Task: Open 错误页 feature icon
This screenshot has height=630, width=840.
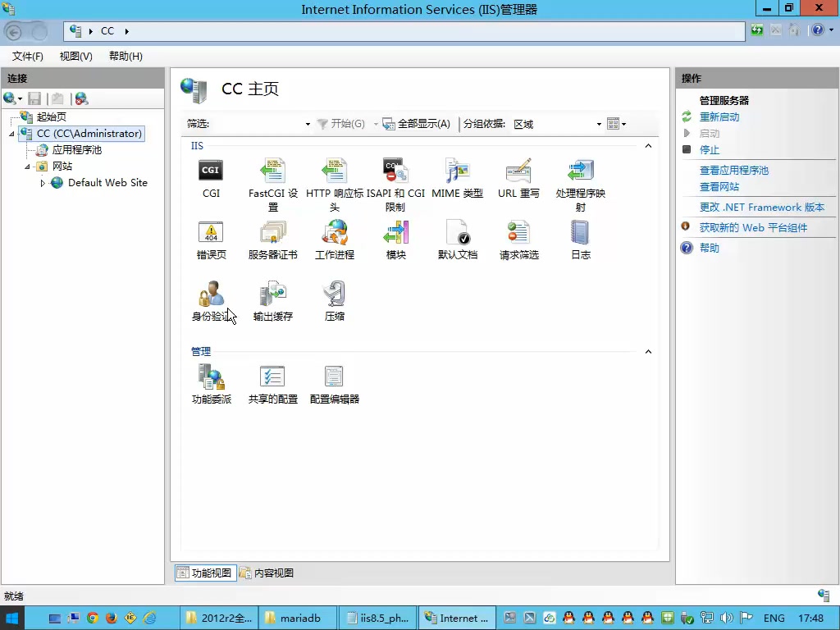Action: 211,240
